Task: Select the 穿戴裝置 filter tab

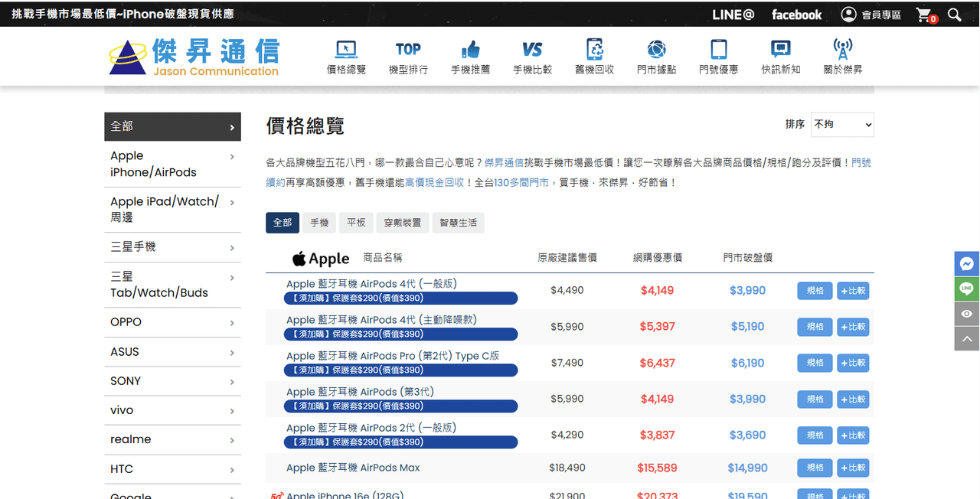Action: point(402,223)
